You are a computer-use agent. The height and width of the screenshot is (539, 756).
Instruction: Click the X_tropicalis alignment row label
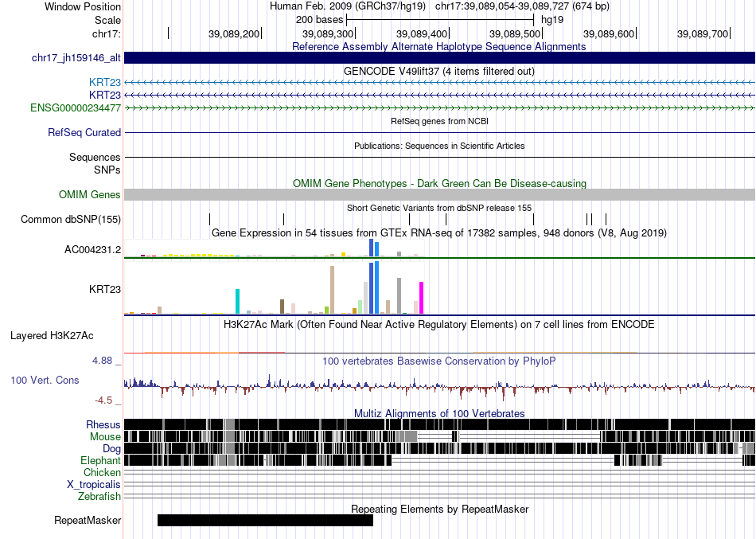94,485
